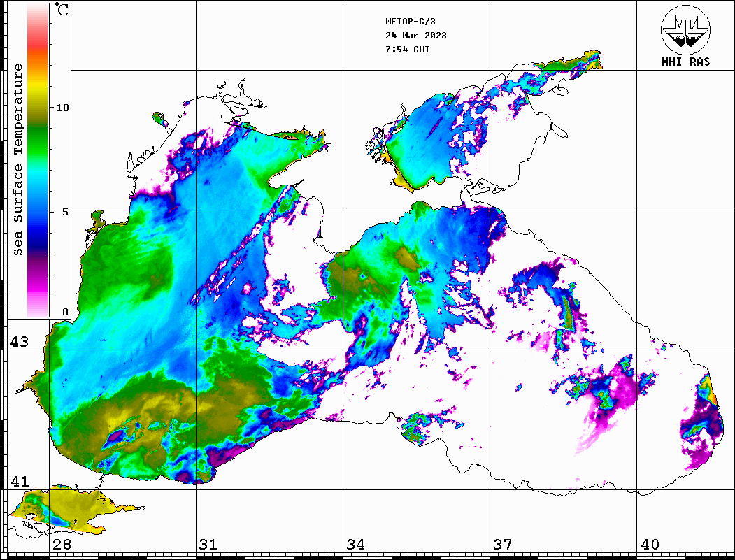The width and height of the screenshot is (735, 560).
Task: Click the '0' value on temperature scale
Action: click(65, 312)
